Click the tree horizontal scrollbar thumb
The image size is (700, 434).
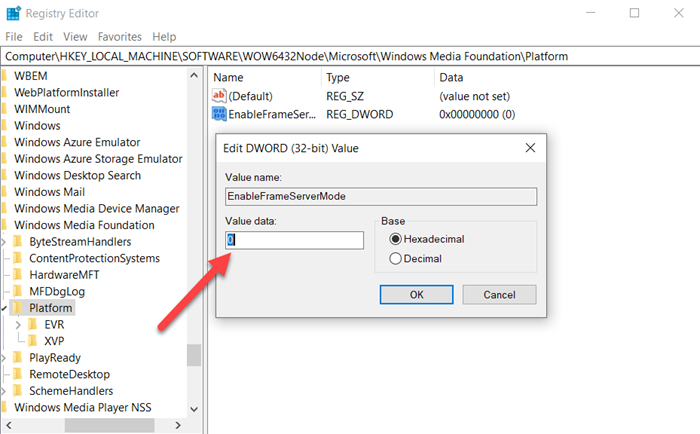click(x=110, y=426)
